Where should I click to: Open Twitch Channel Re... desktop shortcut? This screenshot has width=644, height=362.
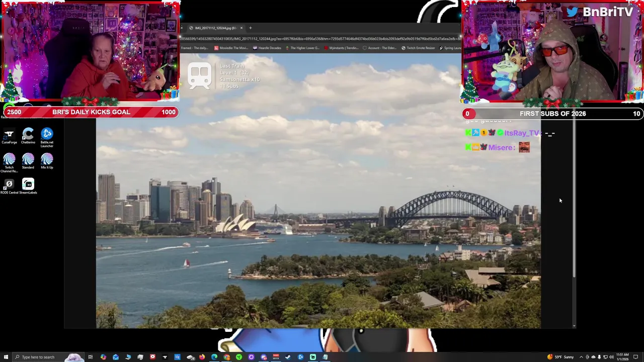tap(9, 163)
